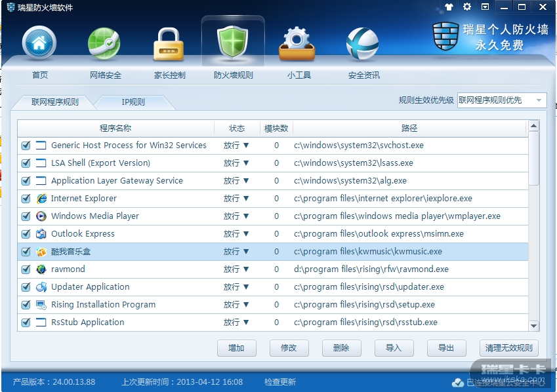The width and height of the screenshot is (557, 392).
Task: Open the 规则生效优先级 priority dropdown
Action: pyautogui.click(x=502, y=100)
